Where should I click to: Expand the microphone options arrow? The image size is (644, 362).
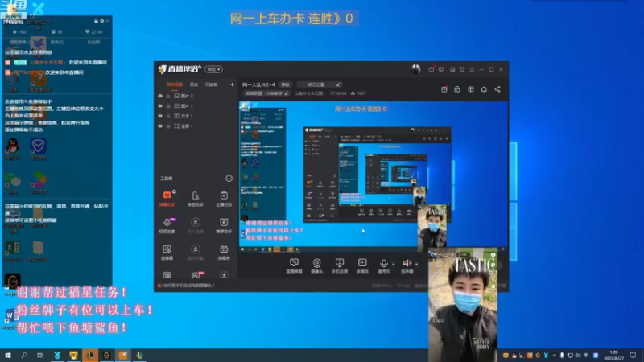click(x=393, y=264)
